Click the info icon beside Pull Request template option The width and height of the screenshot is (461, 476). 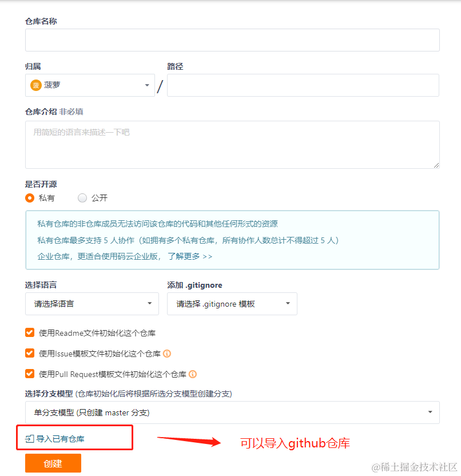193,374
